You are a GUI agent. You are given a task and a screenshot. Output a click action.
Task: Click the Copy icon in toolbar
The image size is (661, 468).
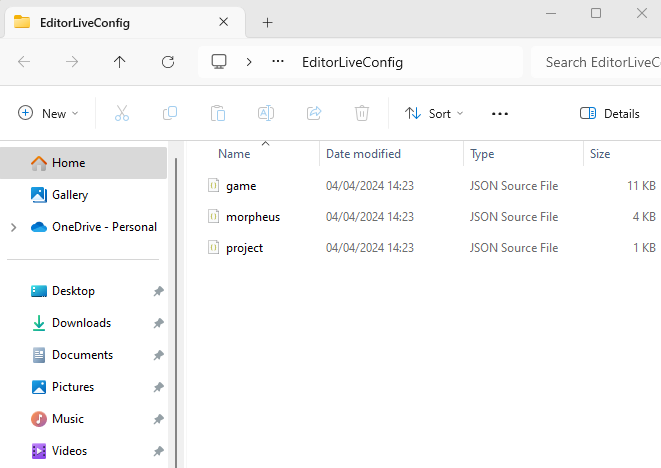coord(170,114)
